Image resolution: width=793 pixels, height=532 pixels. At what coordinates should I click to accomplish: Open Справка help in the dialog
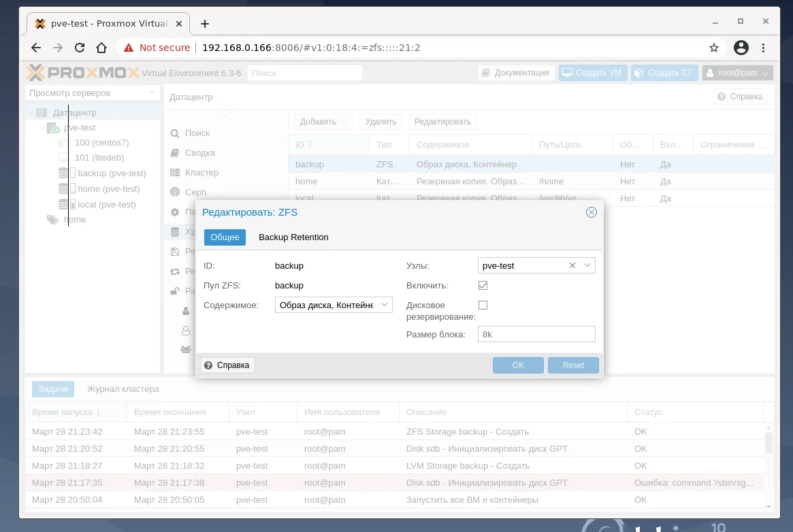point(227,365)
